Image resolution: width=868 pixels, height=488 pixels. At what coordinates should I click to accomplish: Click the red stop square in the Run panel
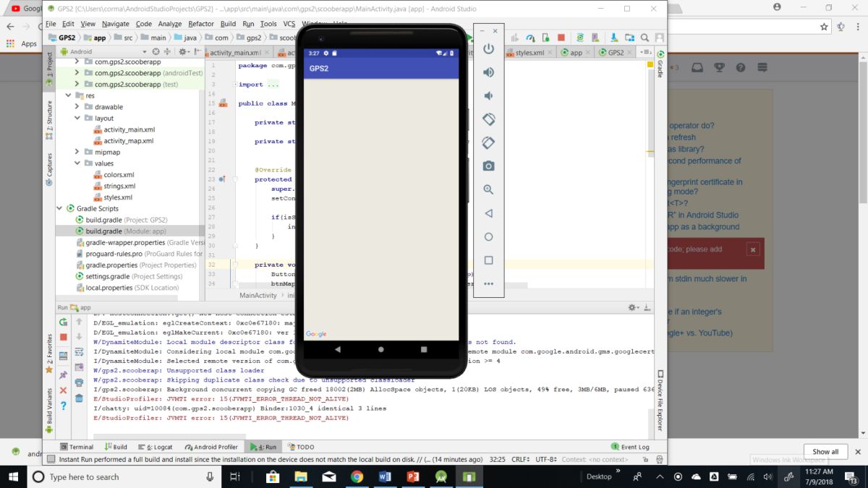click(x=64, y=337)
